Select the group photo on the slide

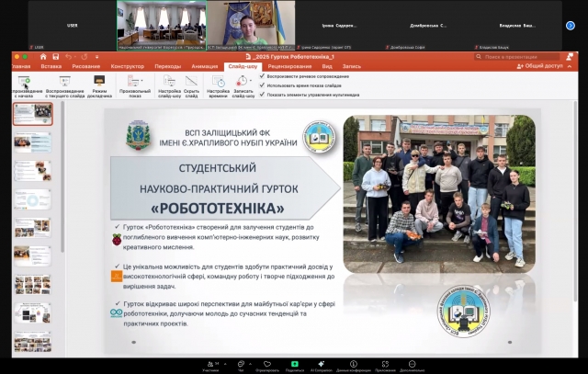coord(439,194)
